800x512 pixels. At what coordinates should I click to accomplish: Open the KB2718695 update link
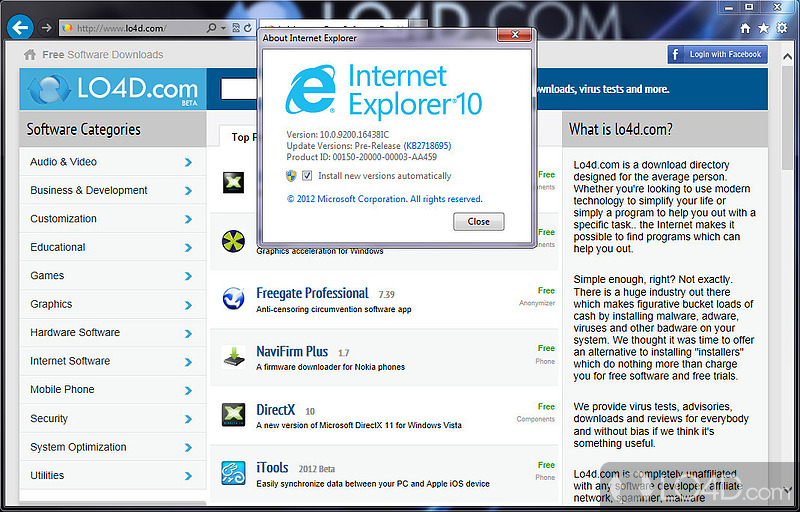pos(428,146)
